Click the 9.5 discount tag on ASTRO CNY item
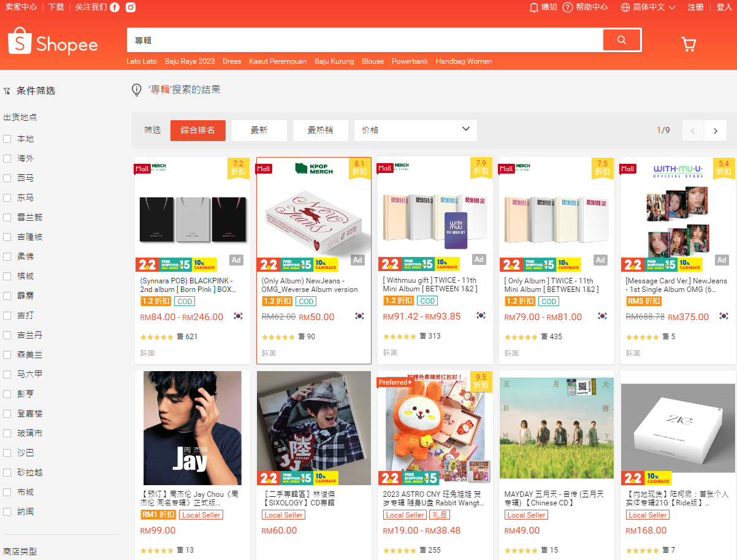Screen dimensions: 737x560 (481, 382)
